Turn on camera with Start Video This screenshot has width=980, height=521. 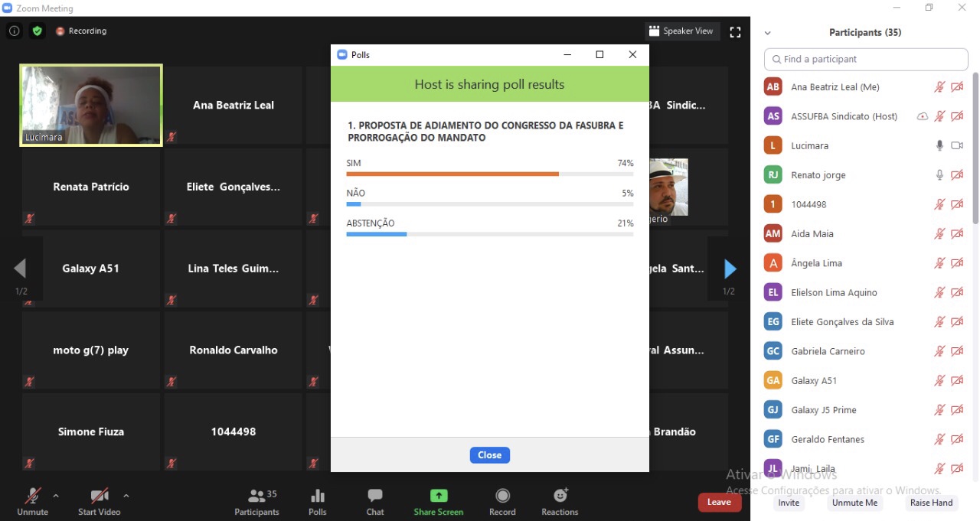click(x=99, y=502)
